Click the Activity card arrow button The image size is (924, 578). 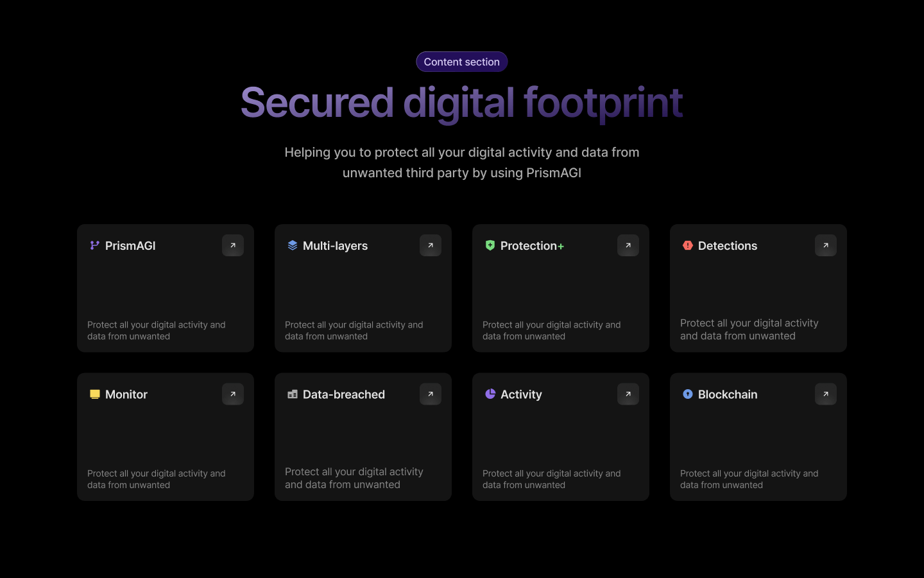[628, 394]
